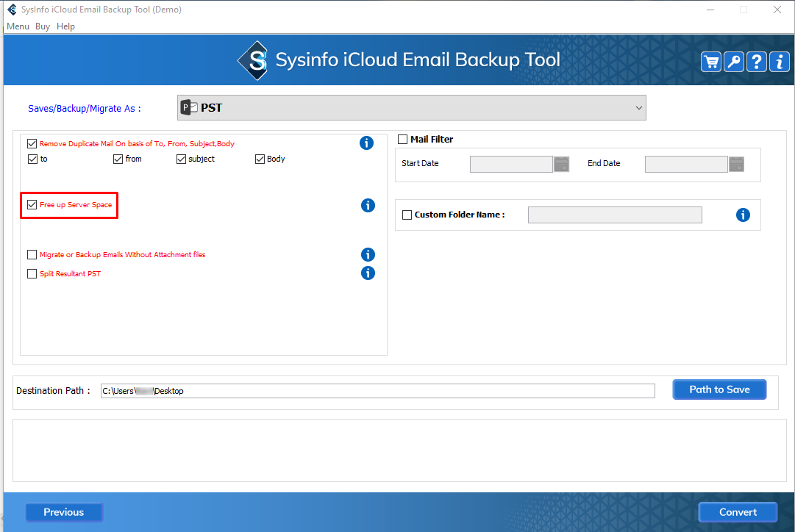The width and height of the screenshot is (795, 532).
Task: Enable Split Resultant PST option
Action: [x=32, y=274]
